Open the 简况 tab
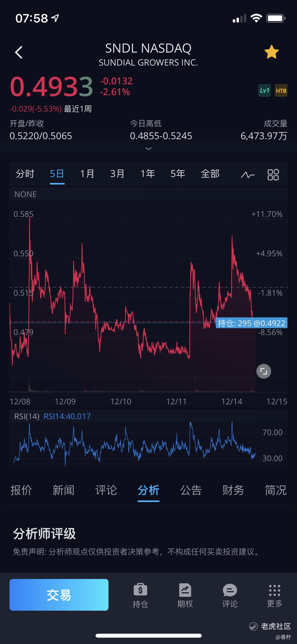This screenshot has height=644, width=297. [x=276, y=490]
